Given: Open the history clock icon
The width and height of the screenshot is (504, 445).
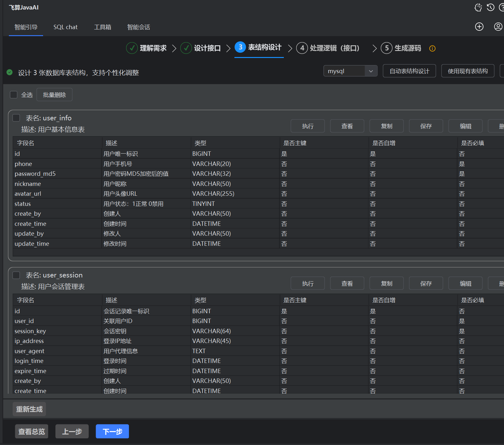Looking at the screenshot, I should (490, 8).
